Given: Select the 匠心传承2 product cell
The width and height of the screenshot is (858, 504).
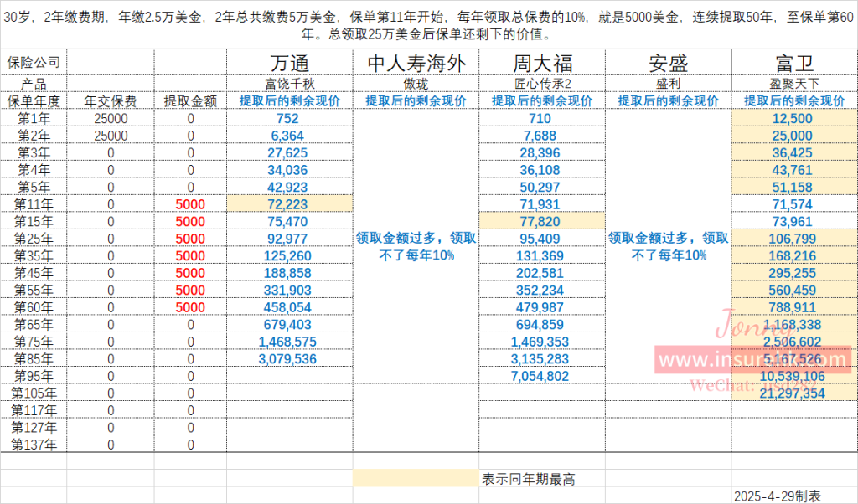Looking at the screenshot, I should (x=542, y=84).
